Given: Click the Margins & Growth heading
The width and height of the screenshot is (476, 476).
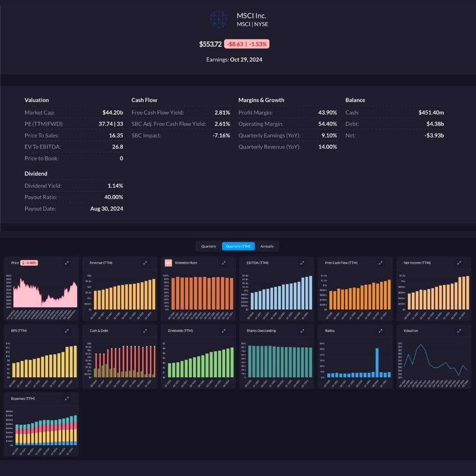Looking at the screenshot, I should click(x=261, y=100).
